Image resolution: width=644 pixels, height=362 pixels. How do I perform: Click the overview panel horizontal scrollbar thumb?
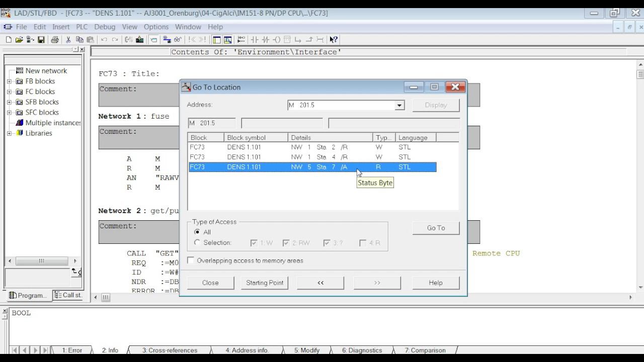[x=41, y=261]
